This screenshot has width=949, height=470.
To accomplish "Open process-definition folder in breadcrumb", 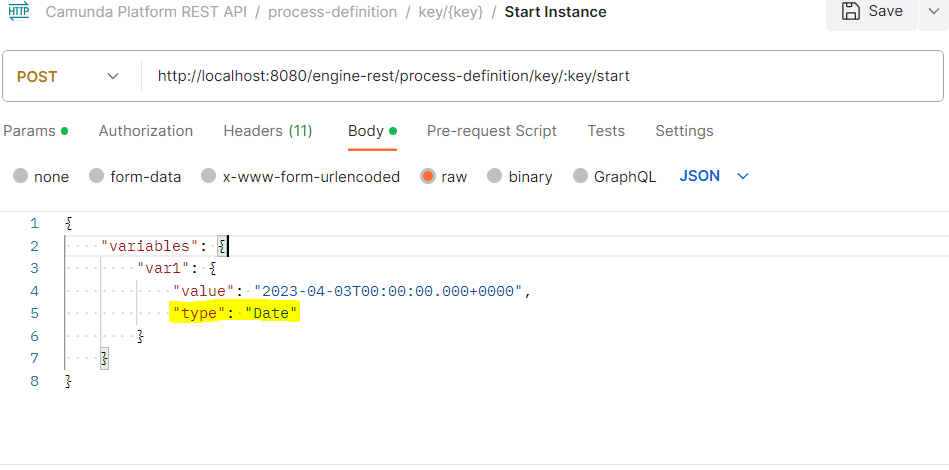I will click(x=332, y=12).
